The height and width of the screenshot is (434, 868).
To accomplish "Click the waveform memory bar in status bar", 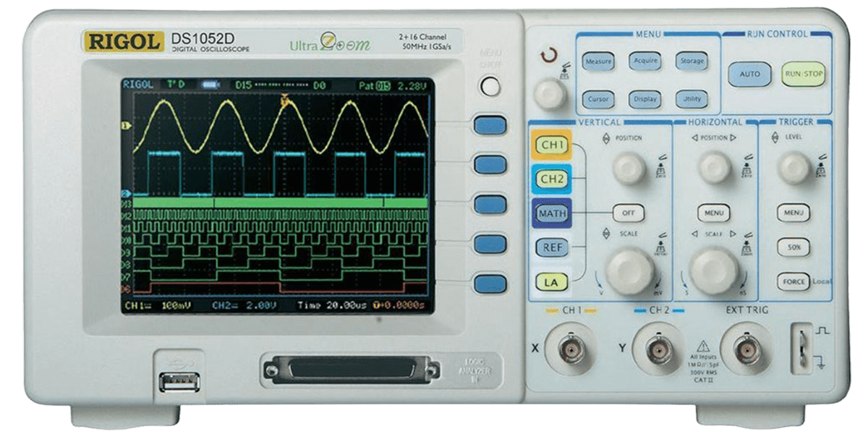I will (210, 85).
